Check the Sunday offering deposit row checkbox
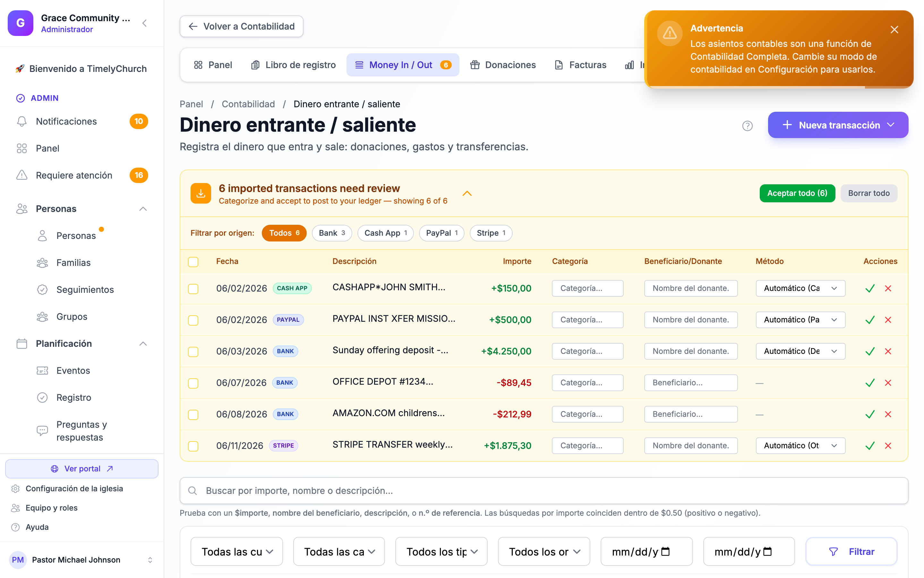This screenshot has height=578, width=924. [193, 352]
